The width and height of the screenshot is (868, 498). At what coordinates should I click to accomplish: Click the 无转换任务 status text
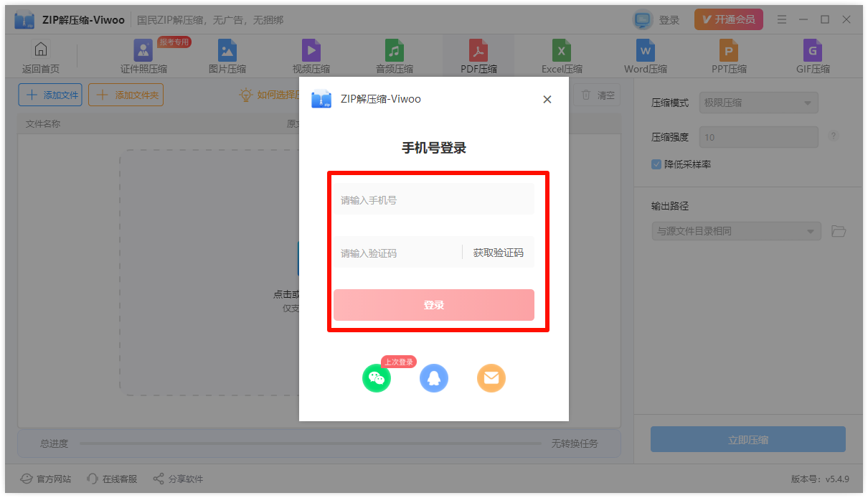tap(575, 443)
